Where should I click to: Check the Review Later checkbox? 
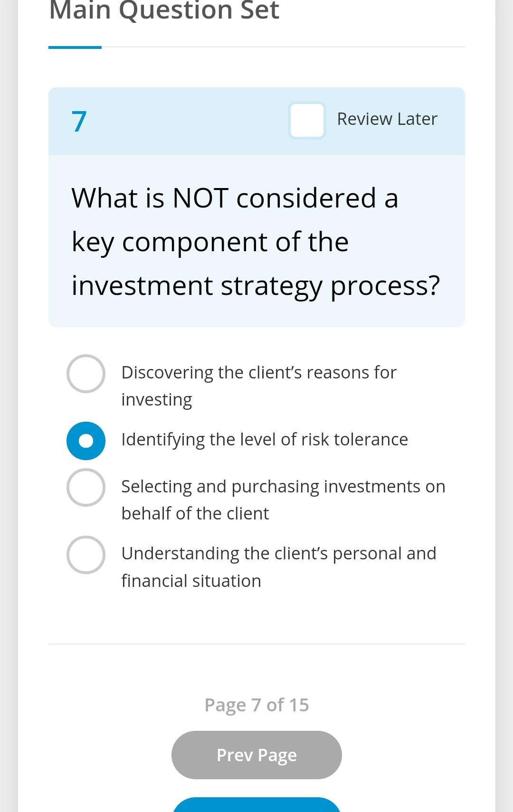pyautogui.click(x=306, y=120)
